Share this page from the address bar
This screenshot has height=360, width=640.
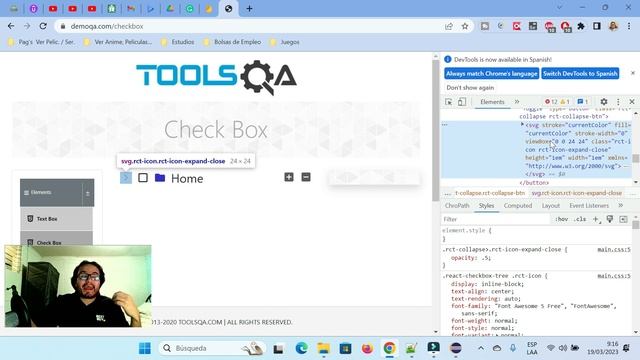point(449,26)
